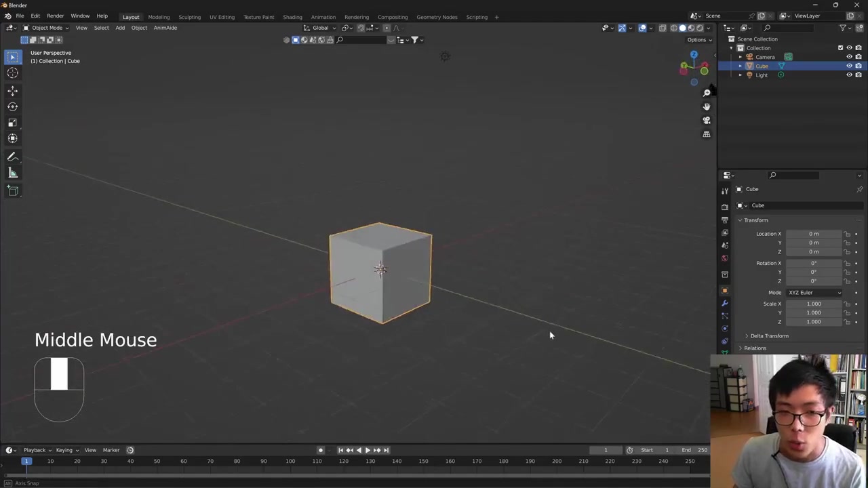Click the Add Cube tool icon
Image resolution: width=868 pixels, height=488 pixels.
point(12,191)
